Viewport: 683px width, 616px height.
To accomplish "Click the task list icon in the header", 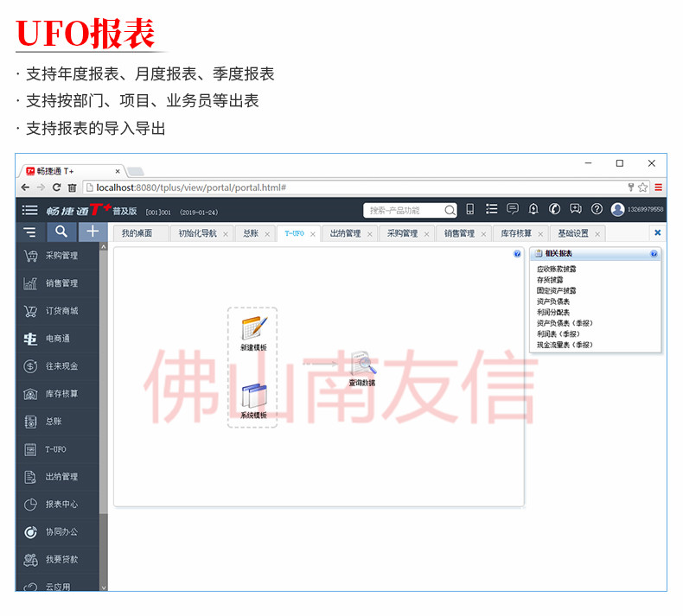I will pyautogui.click(x=491, y=209).
